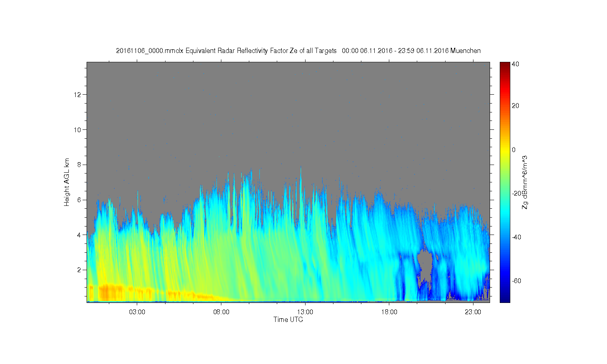This screenshot has height=364, width=607.
Task: Click the "6" height tick label
Action: [x=80, y=200]
